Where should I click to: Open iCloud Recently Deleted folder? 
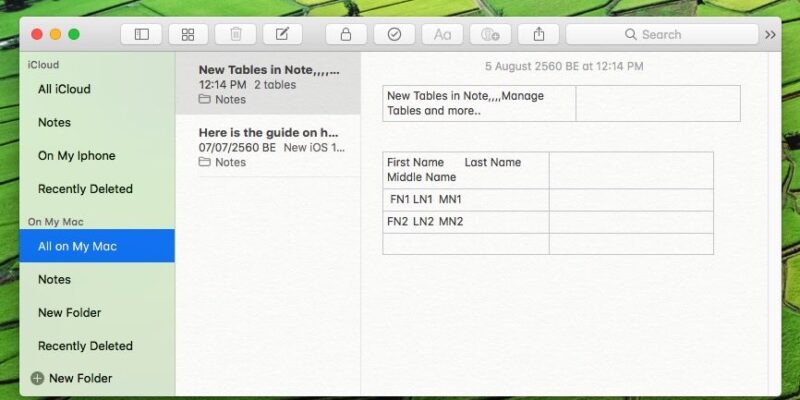tap(97, 189)
